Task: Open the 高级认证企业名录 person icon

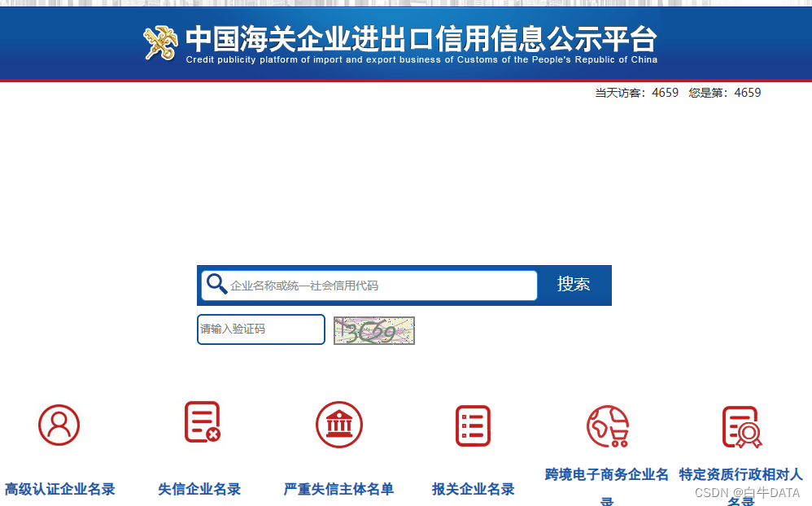Action: pyautogui.click(x=59, y=425)
